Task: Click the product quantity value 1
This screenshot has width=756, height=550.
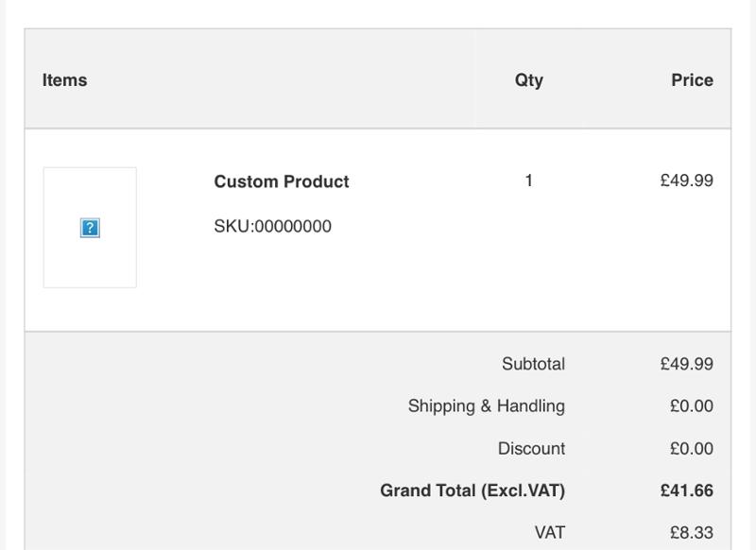Action: (x=528, y=180)
